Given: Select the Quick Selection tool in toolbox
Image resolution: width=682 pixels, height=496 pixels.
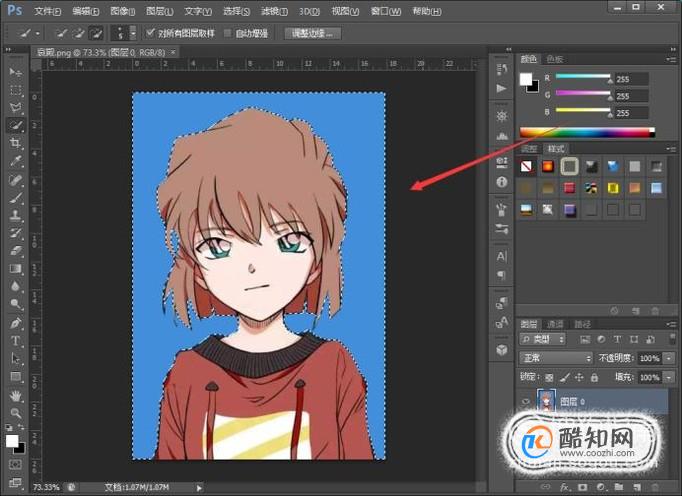Looking at the screenshot, I should pyautogui.click(x=16, y=125).
